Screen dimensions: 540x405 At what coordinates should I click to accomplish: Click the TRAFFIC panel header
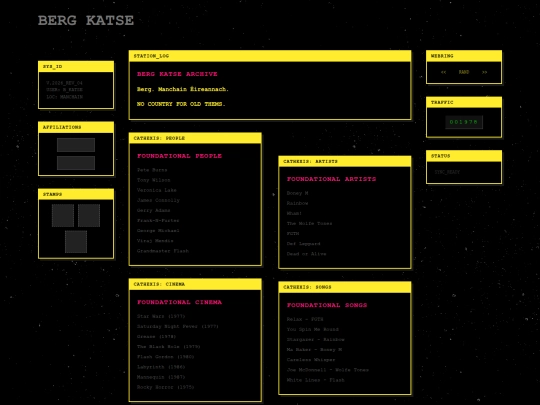coord(464,102)
